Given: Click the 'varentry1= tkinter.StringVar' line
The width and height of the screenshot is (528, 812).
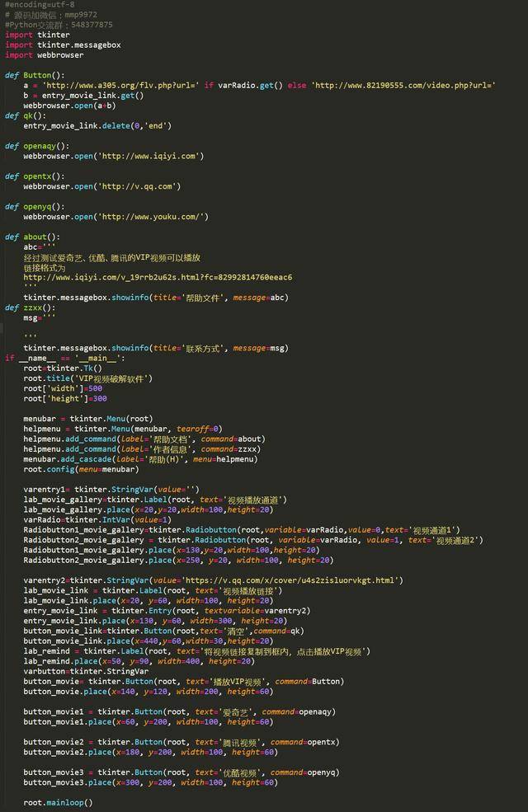Looking at the screenshot, I should click(x=111, y=490).
